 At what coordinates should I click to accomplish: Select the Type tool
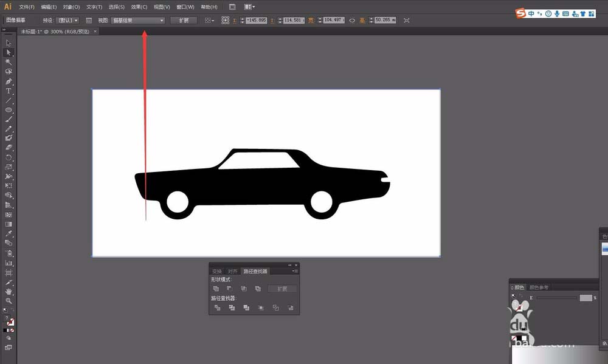9,91
